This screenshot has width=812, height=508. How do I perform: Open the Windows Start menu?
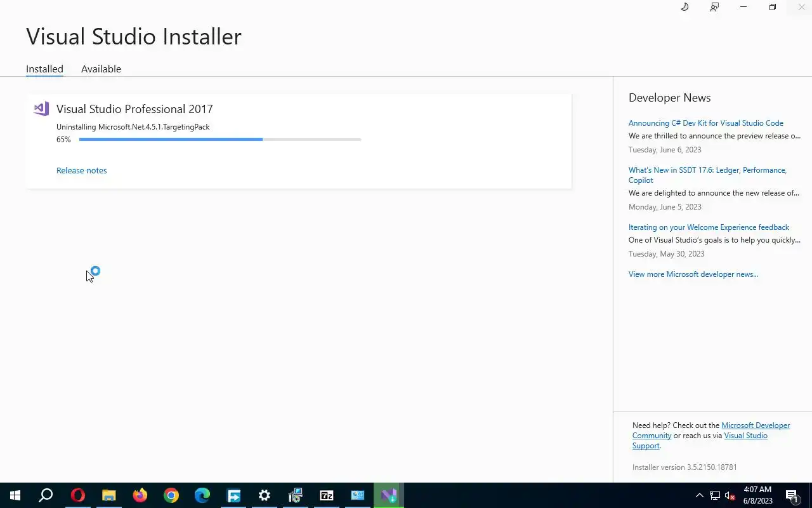[15, 495]
